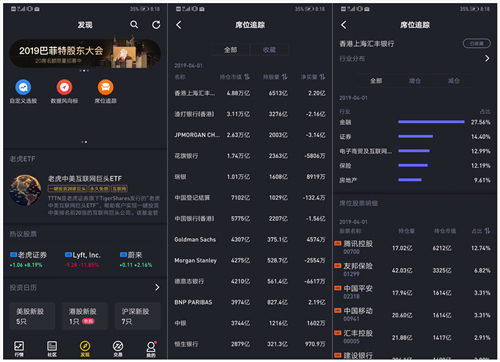Sort by 持仓市值 column arrows
The height and width of the screenshot is (362, 500).
pos(247,77)
